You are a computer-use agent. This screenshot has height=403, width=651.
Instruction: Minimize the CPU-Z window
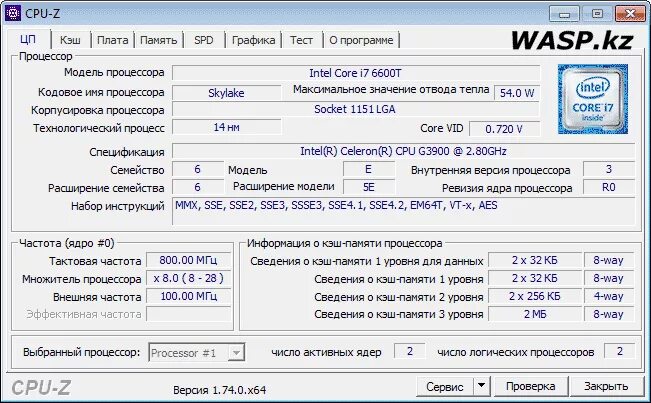(564, 14)
